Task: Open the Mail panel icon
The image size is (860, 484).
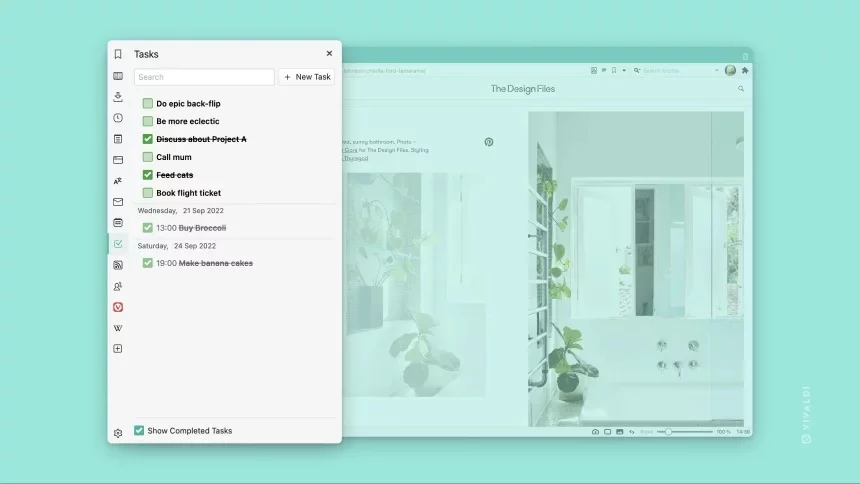Action: 118,202
